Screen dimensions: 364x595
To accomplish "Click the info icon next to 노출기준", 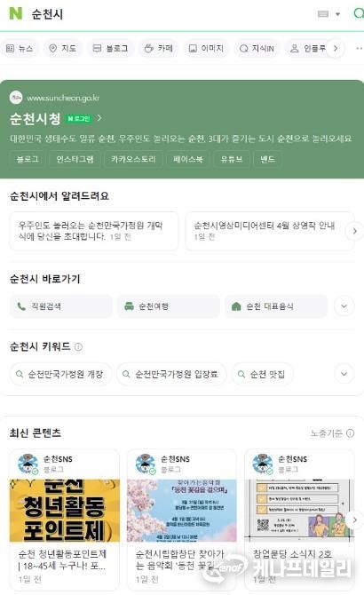I will [x=351, y=433].
